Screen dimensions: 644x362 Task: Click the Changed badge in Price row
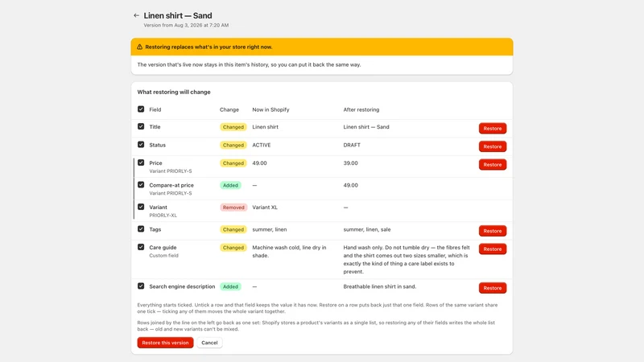[233, 163]
